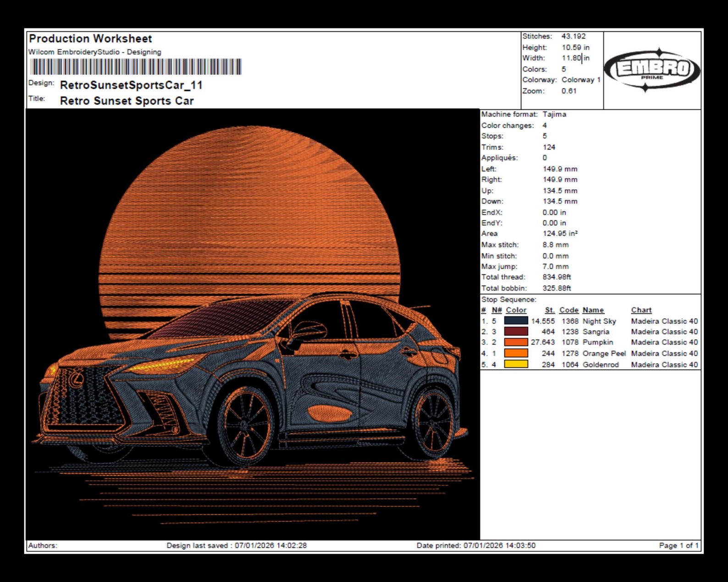Select the Pumpkin color swatch
728x582 pixels.
click(x=516, y=342)
